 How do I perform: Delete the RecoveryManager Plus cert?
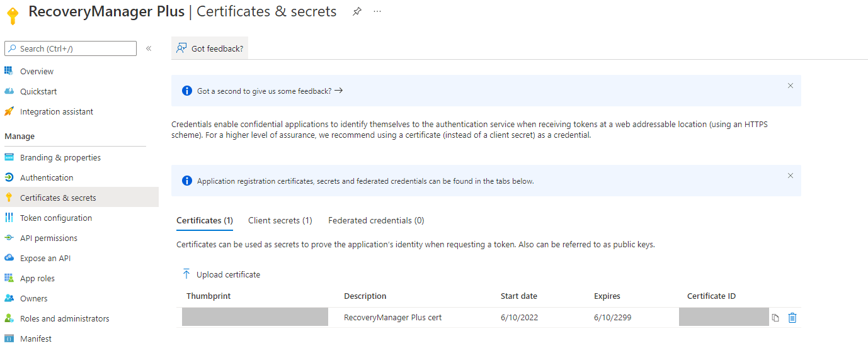[x=792, y=318]
